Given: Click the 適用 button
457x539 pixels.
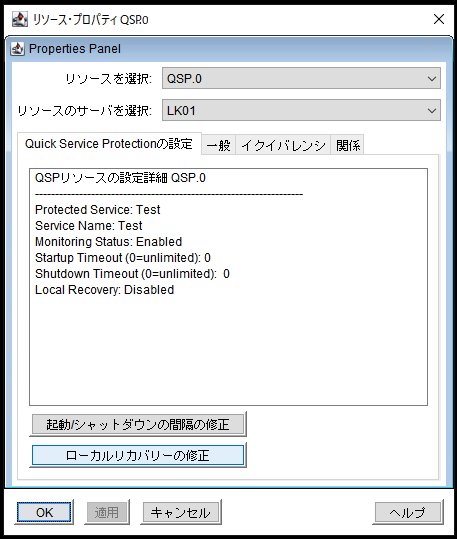Looking at the screenshot, I should click(x=107, y=513).
